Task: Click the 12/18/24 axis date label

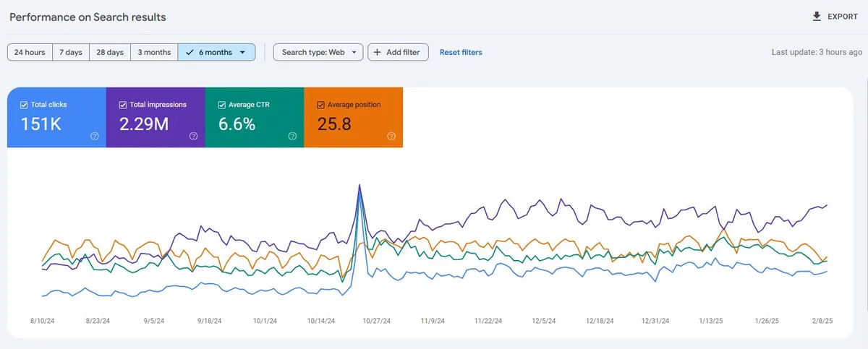Action: pyautogui.click(x=600, y=321)
